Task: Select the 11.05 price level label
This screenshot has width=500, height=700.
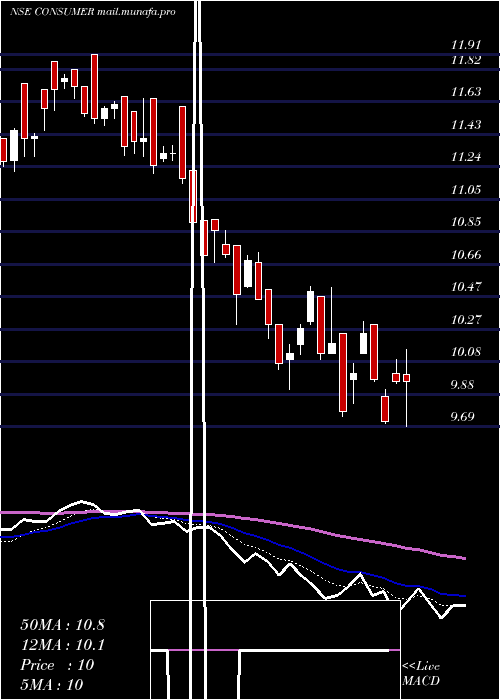Action: click(x=466, y=190)
